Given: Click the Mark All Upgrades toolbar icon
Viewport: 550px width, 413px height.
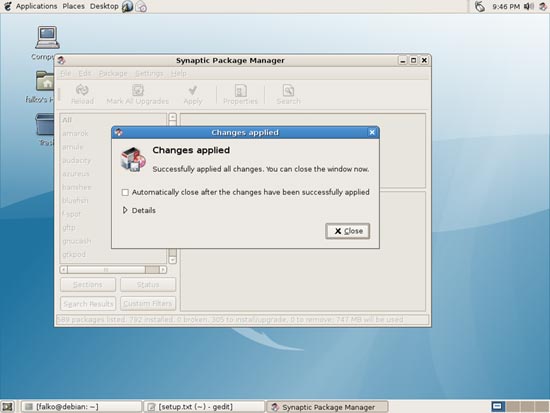Looking at the screenshot, I should pyautogui.click(x=138, y=94).
